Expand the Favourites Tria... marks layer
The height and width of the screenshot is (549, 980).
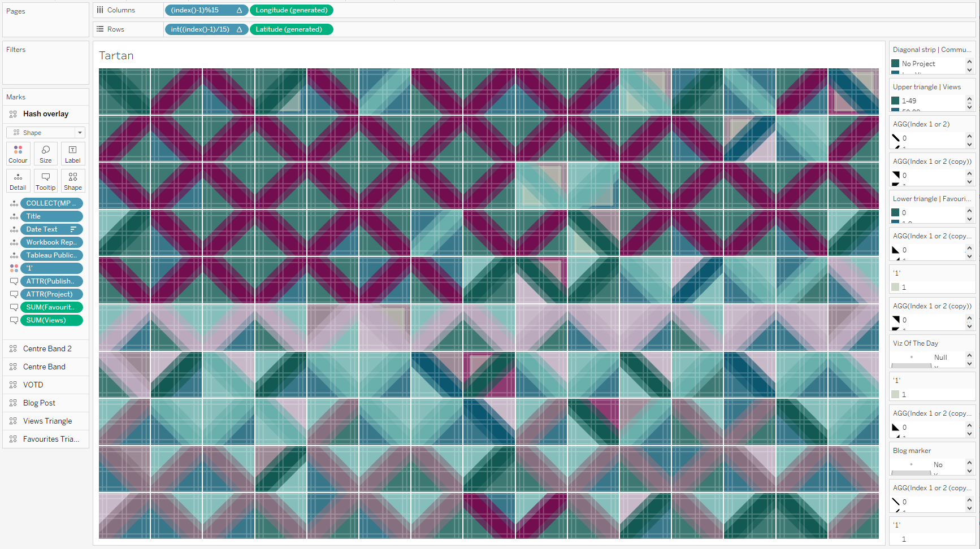[46, 439]
